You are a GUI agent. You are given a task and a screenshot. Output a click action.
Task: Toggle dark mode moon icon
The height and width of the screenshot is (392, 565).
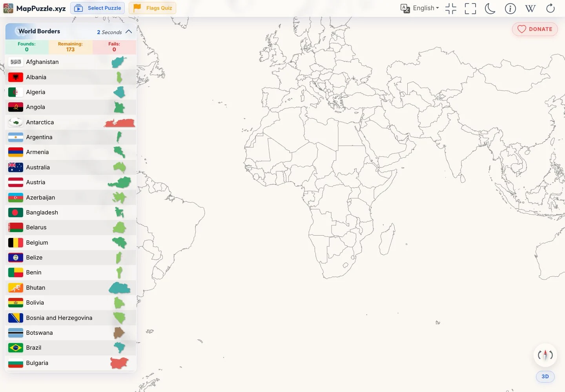click(490, 8)
